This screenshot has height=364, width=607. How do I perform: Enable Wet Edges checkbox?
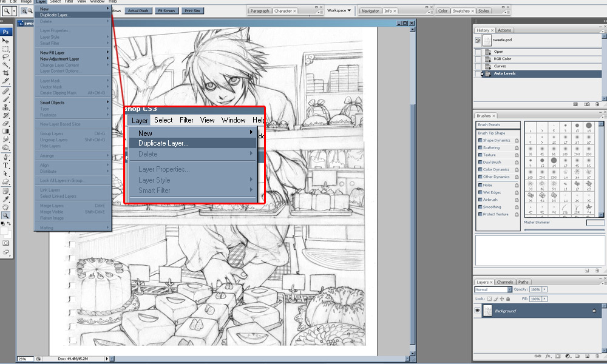(480, 192)
